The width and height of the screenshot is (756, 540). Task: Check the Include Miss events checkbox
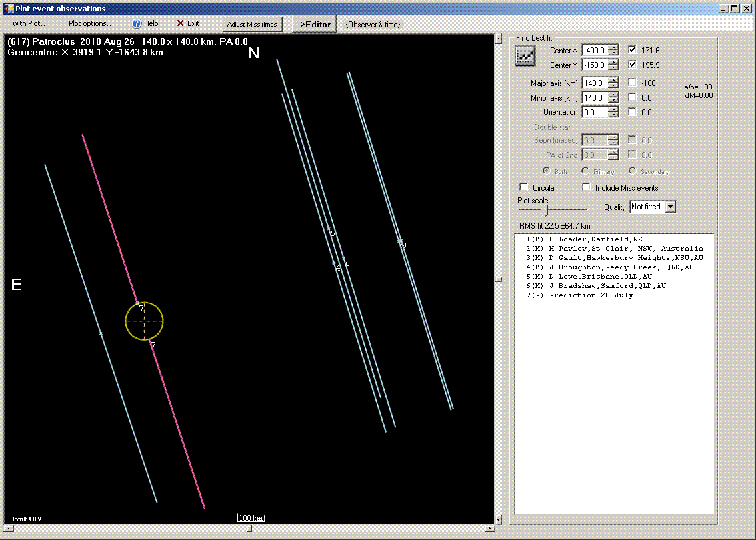point(586,187)
